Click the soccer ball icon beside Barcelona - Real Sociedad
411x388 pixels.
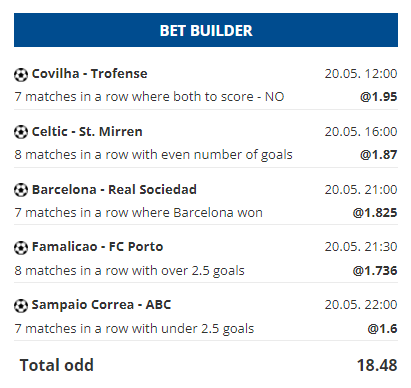[x=21, y=190]
